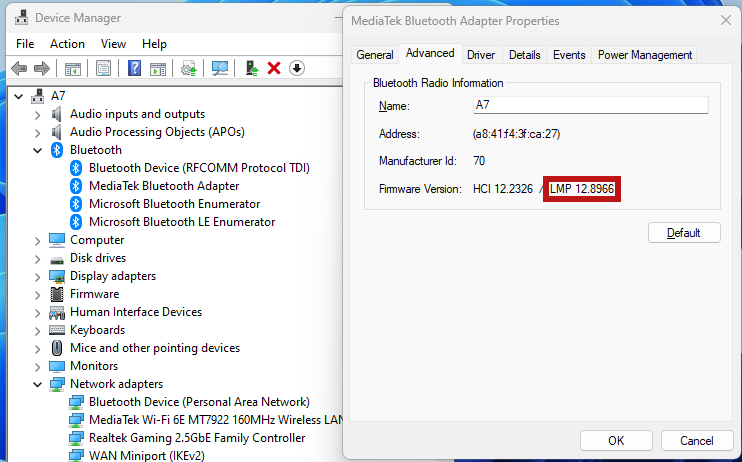Click the Keyboards icon
742x462 pixels.
[57, 330]
